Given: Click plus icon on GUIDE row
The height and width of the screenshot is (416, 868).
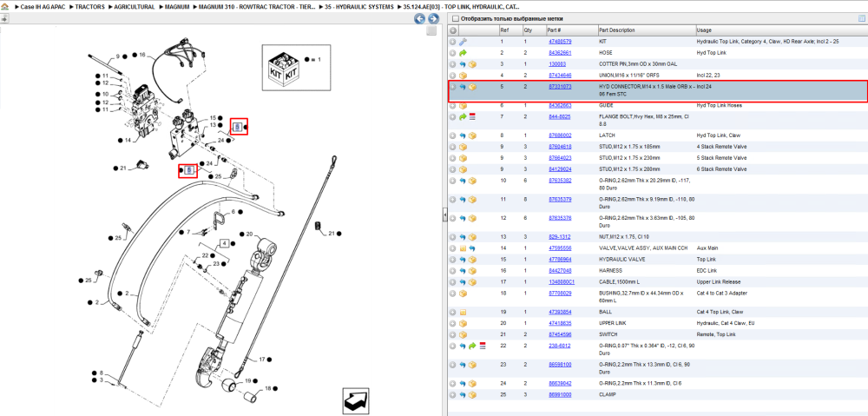Looking at the screenshot, I should 453,105.
